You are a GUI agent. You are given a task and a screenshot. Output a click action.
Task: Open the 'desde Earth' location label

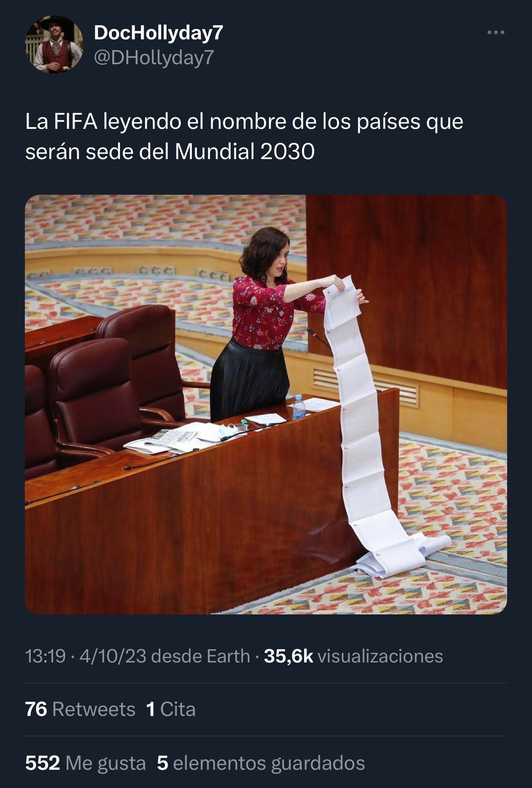point(201,656)
